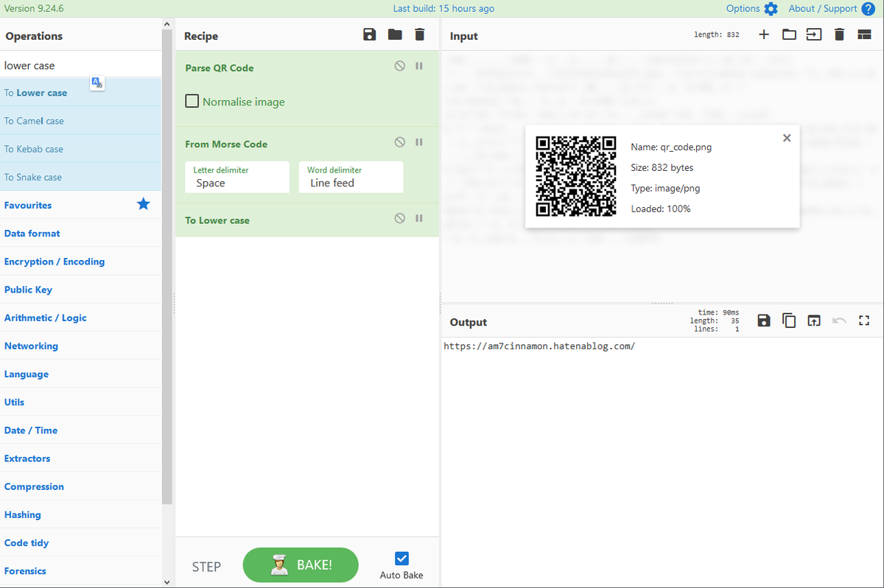The width and height of the screenshot is (884, 588).
Task: Tick the Normalise image checkbox
Action: click(192, 101)
